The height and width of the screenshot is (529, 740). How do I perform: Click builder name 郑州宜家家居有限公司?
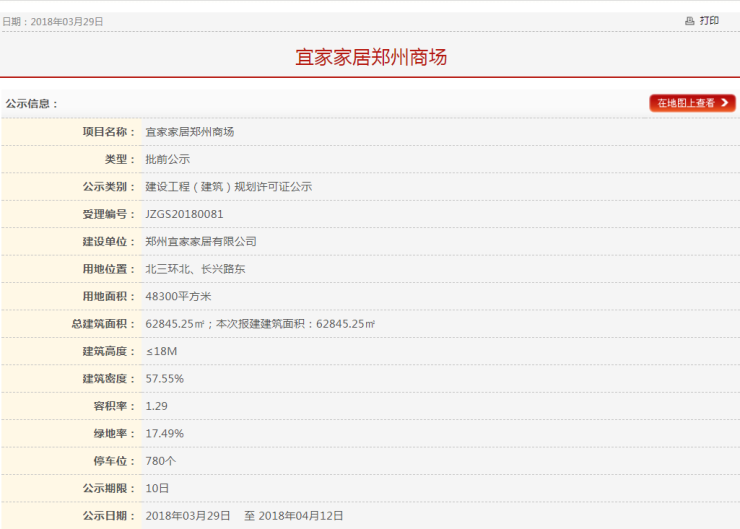(x=201, y=242)
